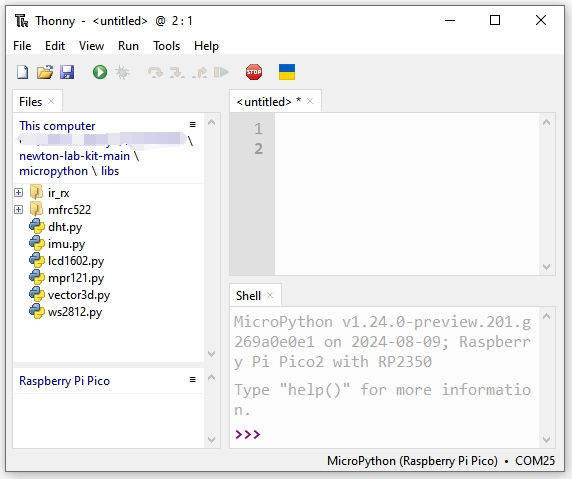Click the Resume debug toolbar icon

point(221,72)
